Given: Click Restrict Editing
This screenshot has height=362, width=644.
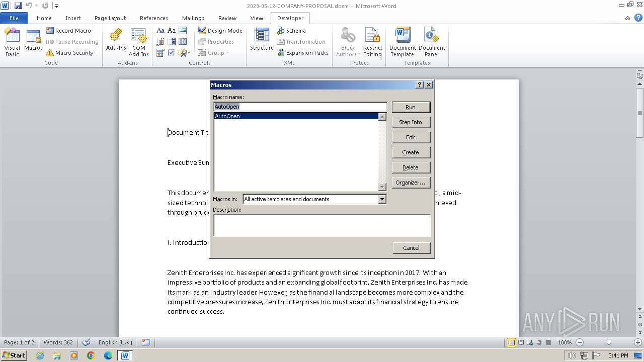Looking at the screenshot, I should pos(373,42).
